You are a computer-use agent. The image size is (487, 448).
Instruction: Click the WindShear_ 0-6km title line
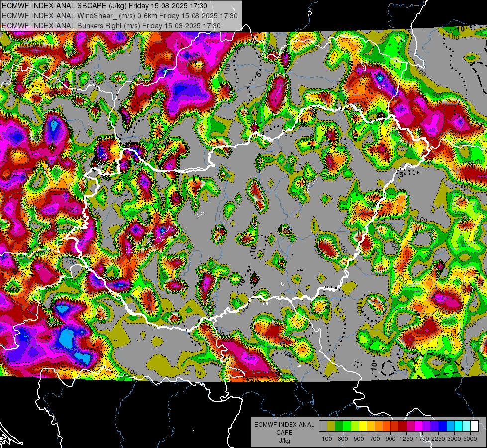coord(120,16)
